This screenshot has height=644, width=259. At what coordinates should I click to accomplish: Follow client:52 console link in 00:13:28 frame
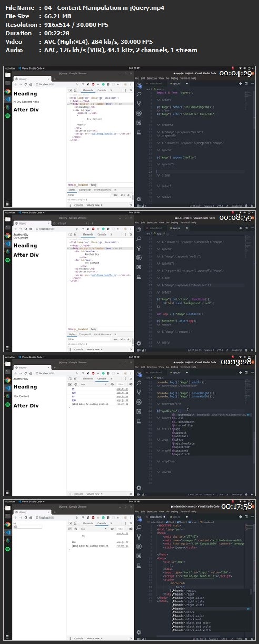coord(123,404)
